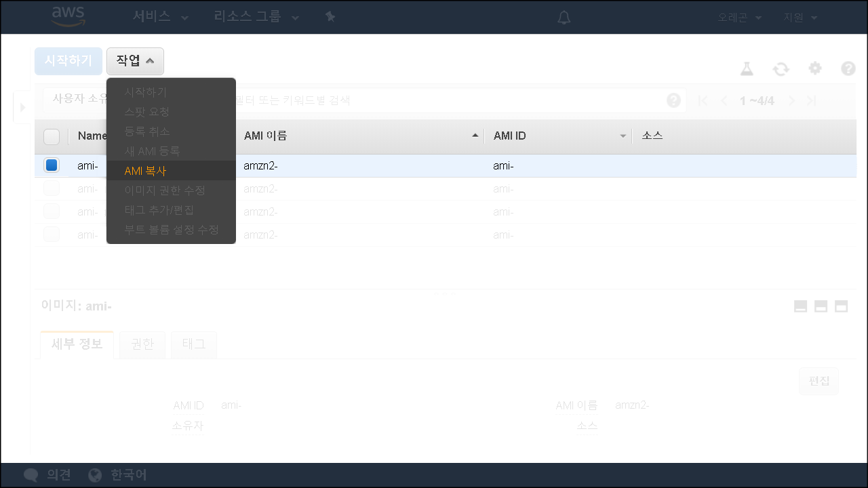
Task: Choose 시작하기 in the actions menu
Action: [171, 92]
